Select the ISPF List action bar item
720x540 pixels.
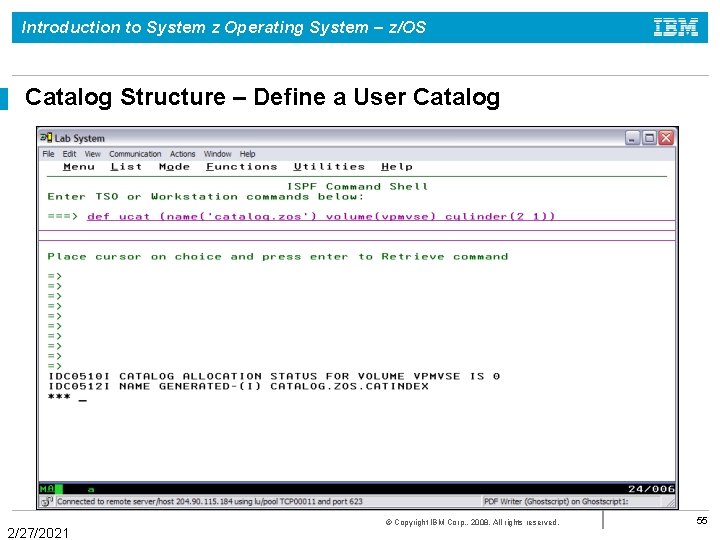tap(126, 167)
